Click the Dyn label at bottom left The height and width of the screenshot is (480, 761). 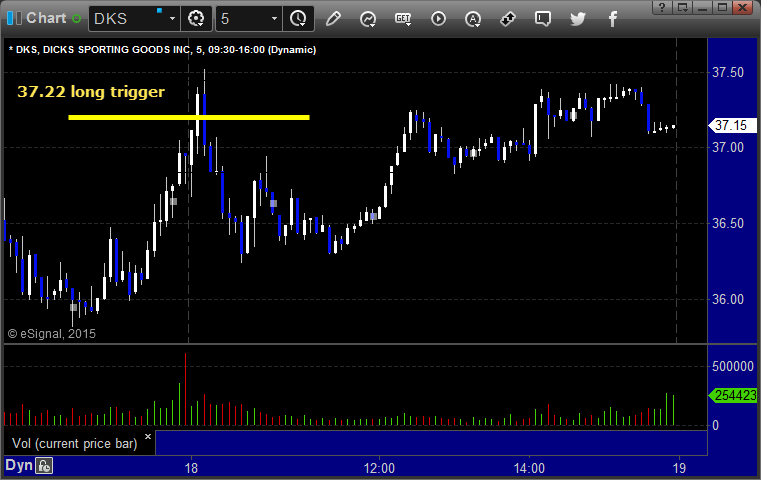coord(18,465)
